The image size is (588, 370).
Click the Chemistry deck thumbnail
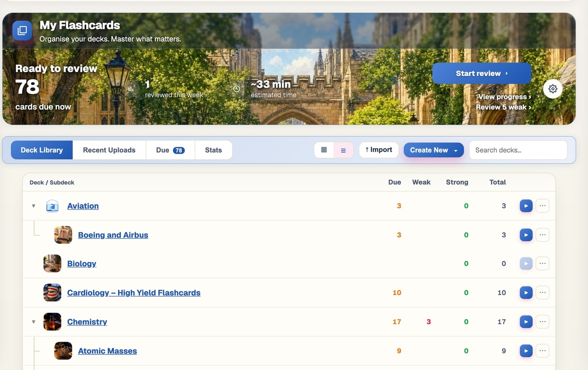tap(52, 322)
